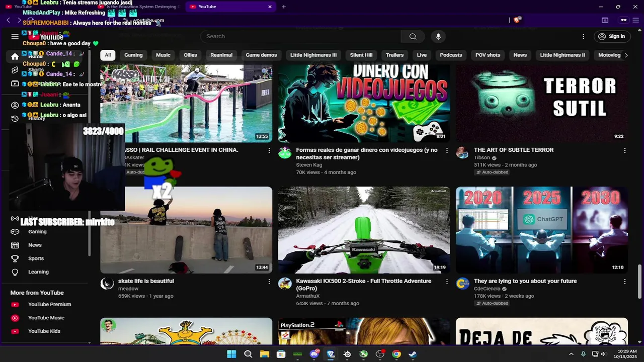Open options menu for Rail Challenge video
Viewport: 644px width, 362px height.
tap(269, 150)
